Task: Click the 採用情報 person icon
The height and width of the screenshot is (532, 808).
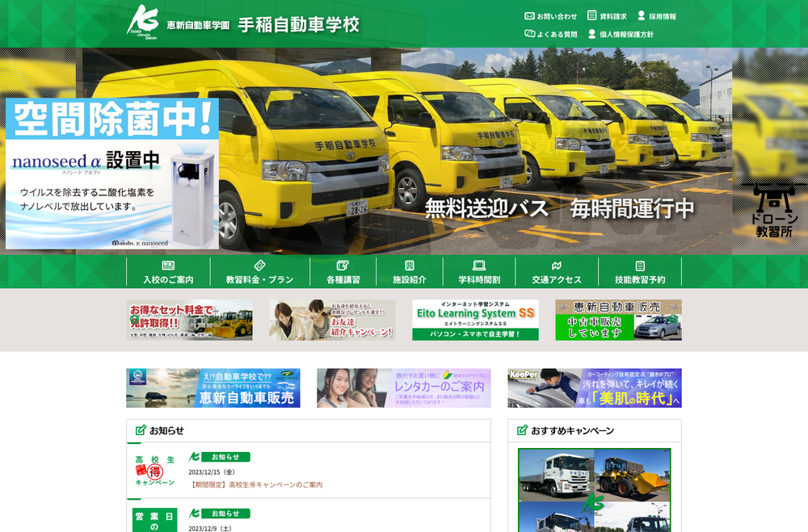Action: coord(641,15)
